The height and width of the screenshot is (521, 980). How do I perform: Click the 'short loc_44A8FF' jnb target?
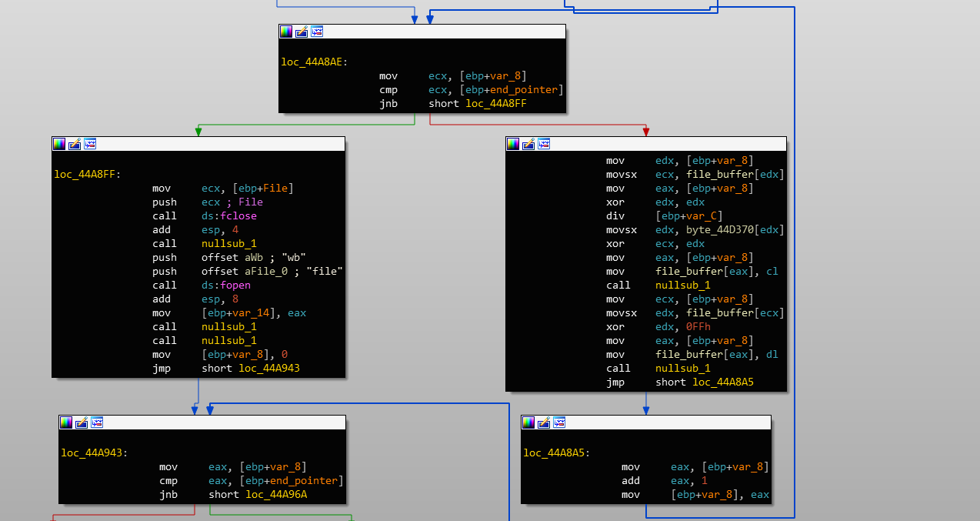pos(478,104)
